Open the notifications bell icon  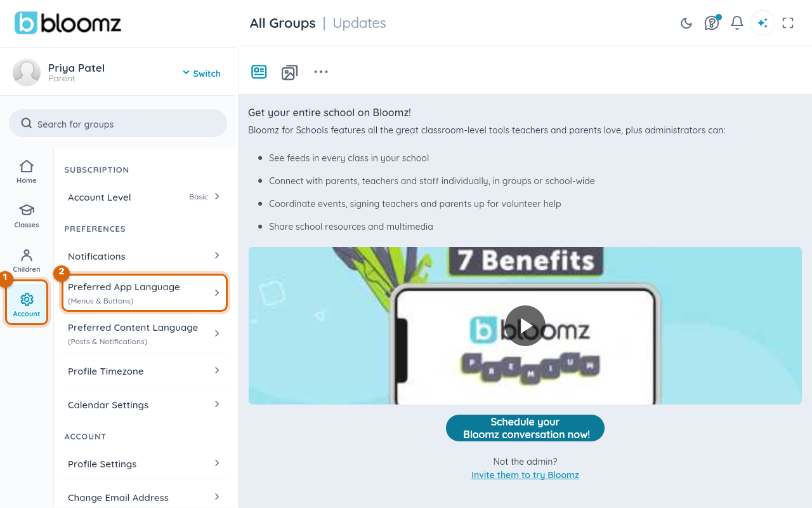pyautogui.click(x=737, y=23)
